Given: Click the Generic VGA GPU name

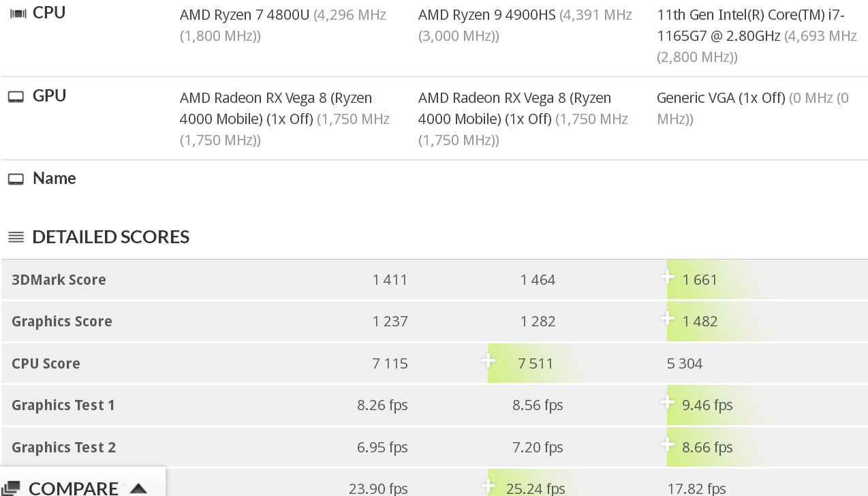Looking at the screenshot, I should click(720, 97).
